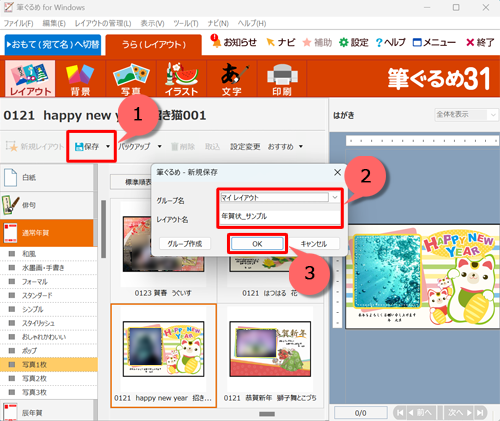The width and height of the screenshot is (500, 421).
Task: Open the レイアウト layout tool
Action: (30, 79)
